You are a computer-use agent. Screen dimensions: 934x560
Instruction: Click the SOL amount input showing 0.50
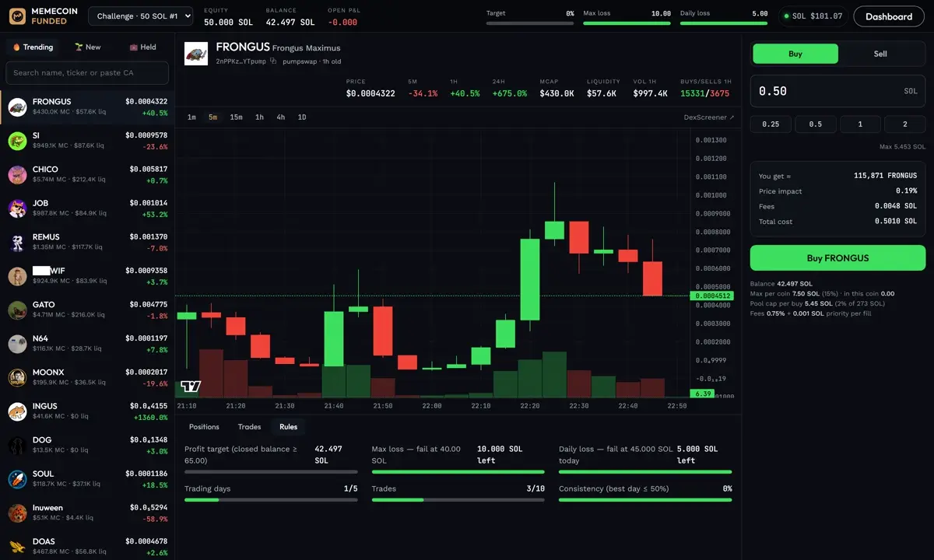[837, 91]
